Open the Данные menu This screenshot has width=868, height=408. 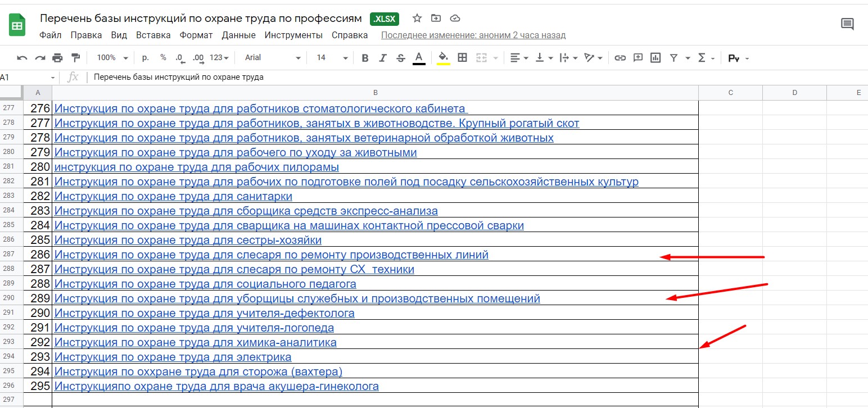pos(238,35)
